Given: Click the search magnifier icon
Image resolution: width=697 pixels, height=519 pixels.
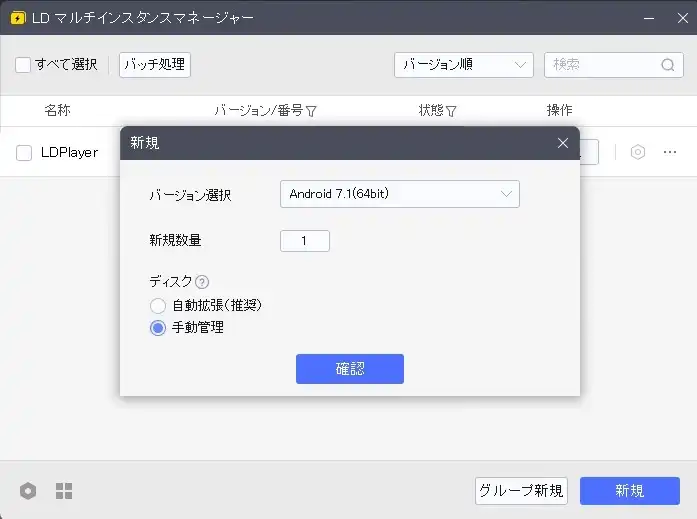Looking at the screenshot, I should point(667,65).
